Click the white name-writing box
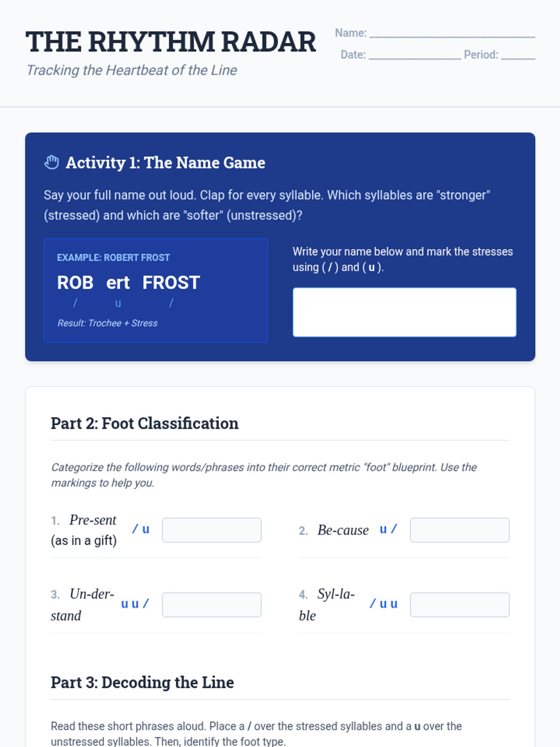 404,312
